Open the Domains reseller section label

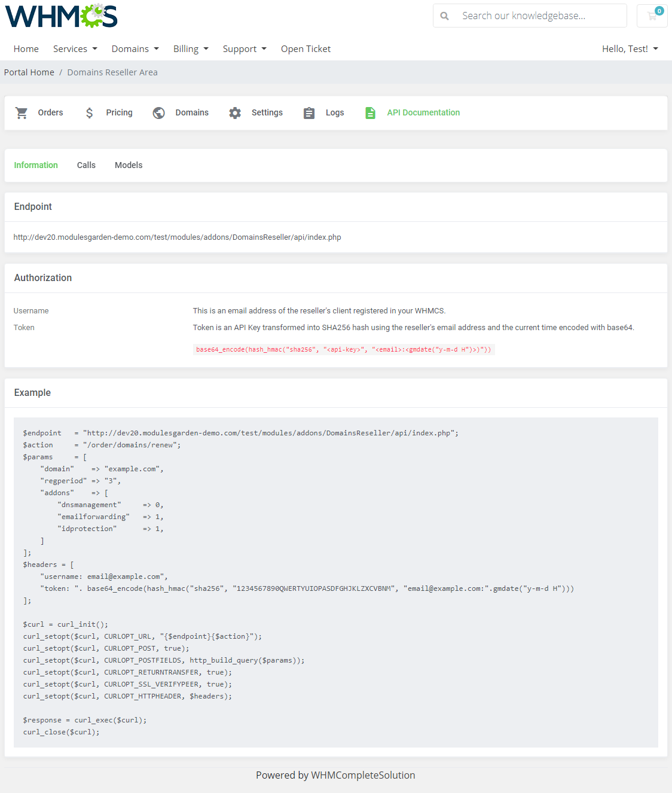(x=192, y=112)
